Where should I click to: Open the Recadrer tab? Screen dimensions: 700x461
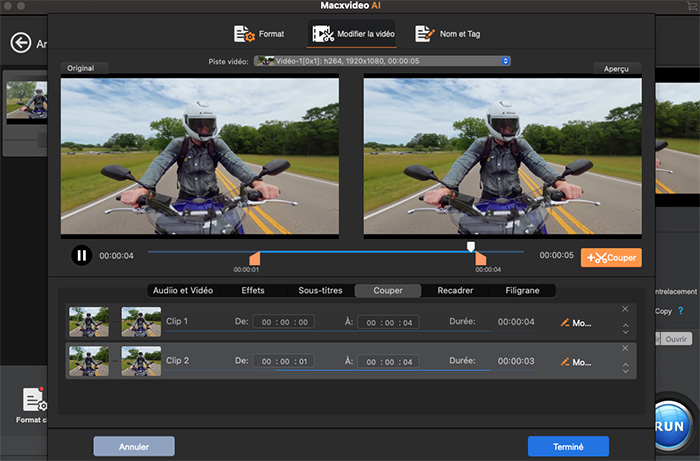click(x=455, y=291)
